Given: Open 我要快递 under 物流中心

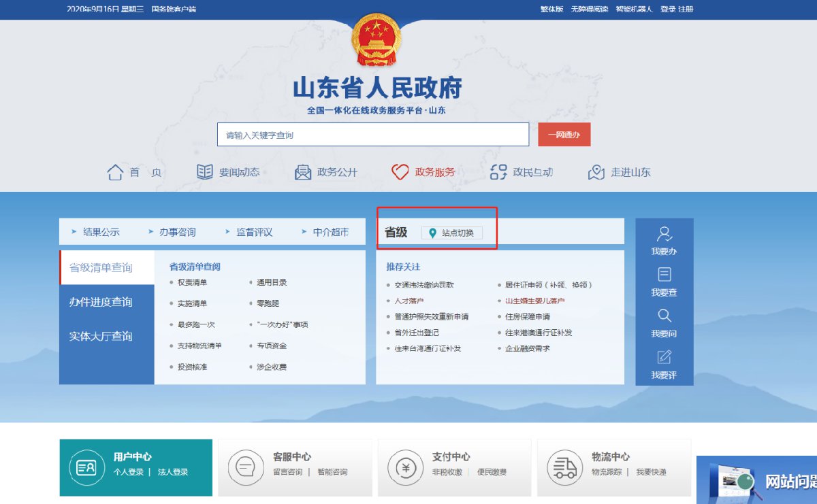Looking at the screenshot, I should coord(651,472).
